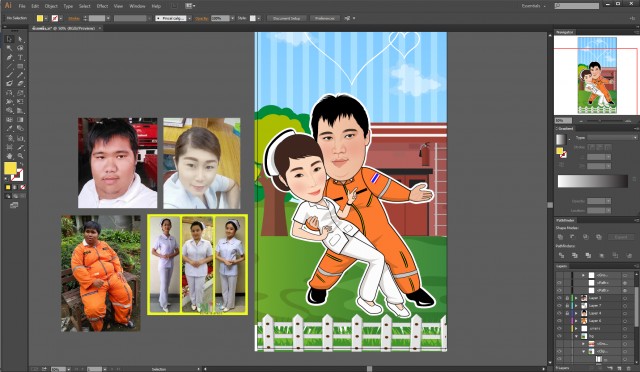
Task: Click the Preferences button
Action: [325, 18]
